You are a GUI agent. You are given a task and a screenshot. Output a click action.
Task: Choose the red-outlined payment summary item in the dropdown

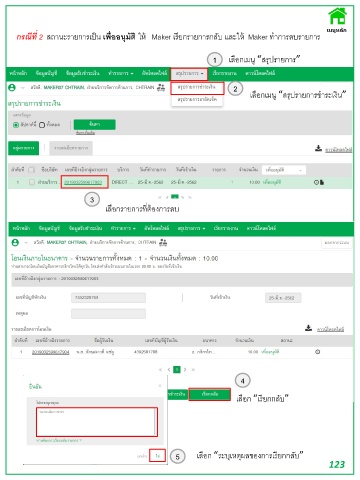(197, 88)
